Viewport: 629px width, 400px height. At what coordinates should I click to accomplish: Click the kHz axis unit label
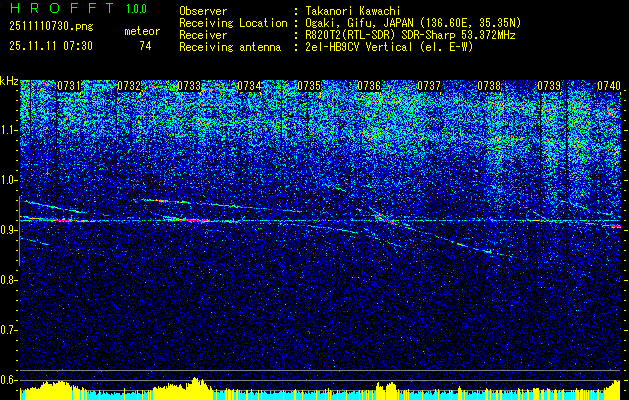coord(9,81)
